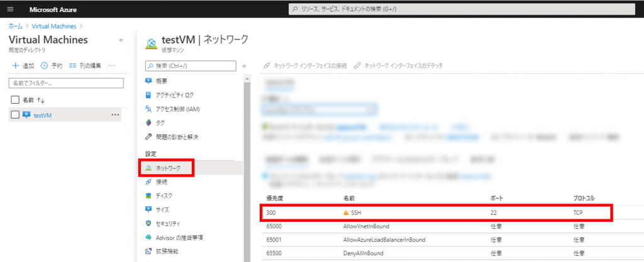The width and height of the screenshot is (644, 262).
Task: Select DenyAllInBound rule
Action: pos(363,253)
